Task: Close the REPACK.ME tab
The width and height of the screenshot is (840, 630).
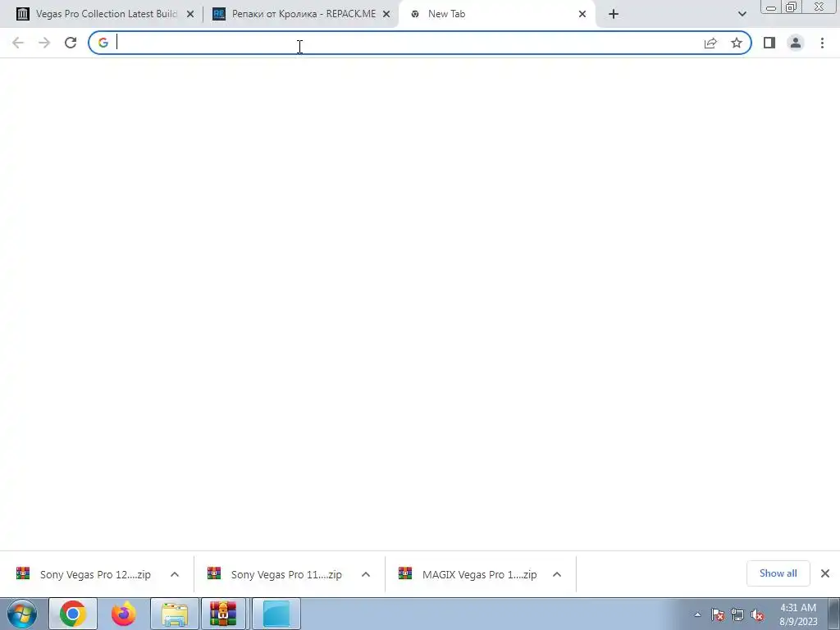Action: click(x=386, y=14)
